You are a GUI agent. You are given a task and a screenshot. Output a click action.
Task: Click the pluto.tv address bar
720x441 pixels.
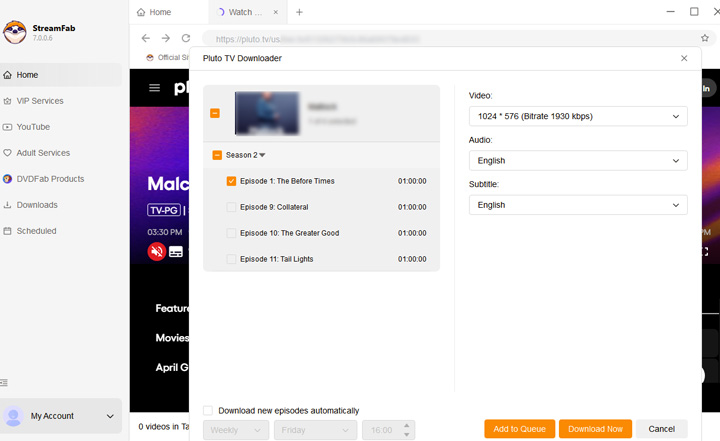coord(450,39)
